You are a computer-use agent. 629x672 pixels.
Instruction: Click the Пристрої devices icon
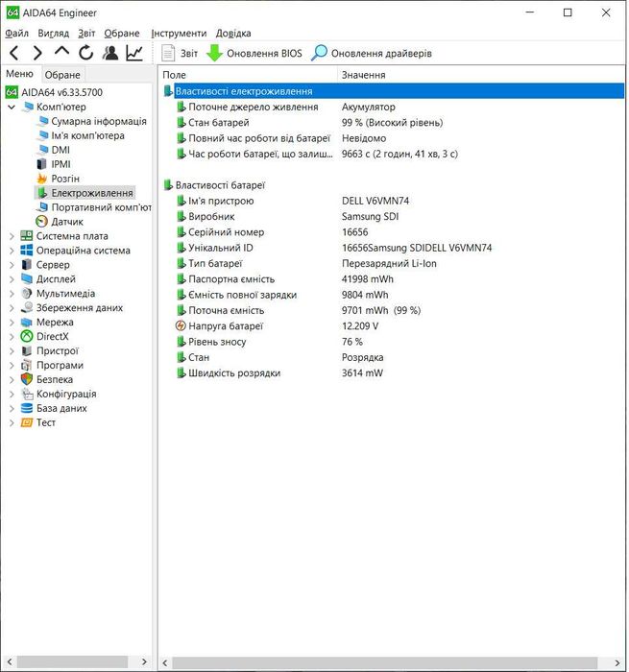pos(27,350)
